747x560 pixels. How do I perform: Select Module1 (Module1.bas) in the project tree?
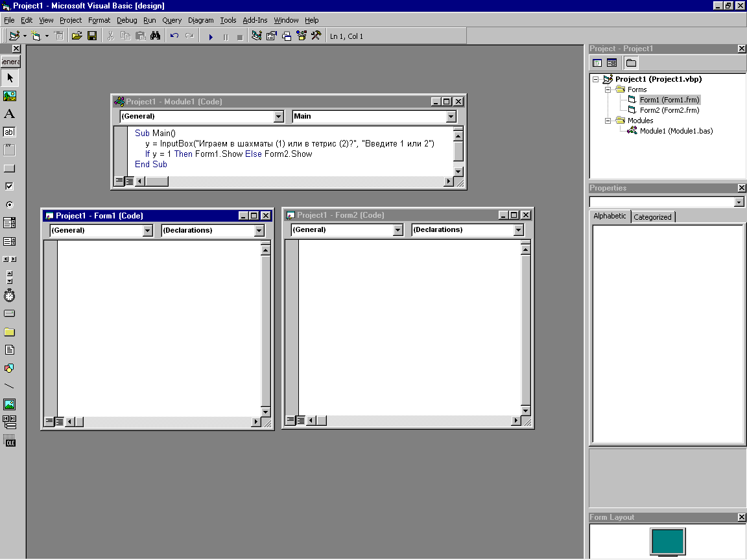676,131
